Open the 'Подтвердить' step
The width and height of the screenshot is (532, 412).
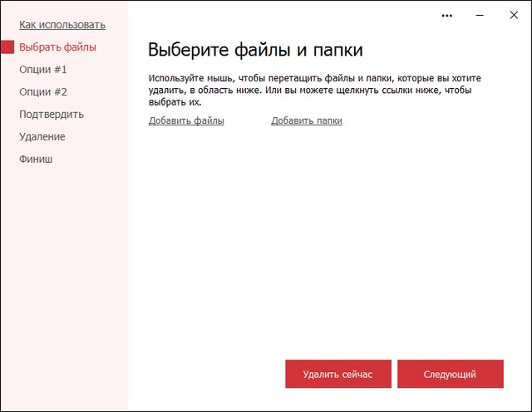(52, 115)
